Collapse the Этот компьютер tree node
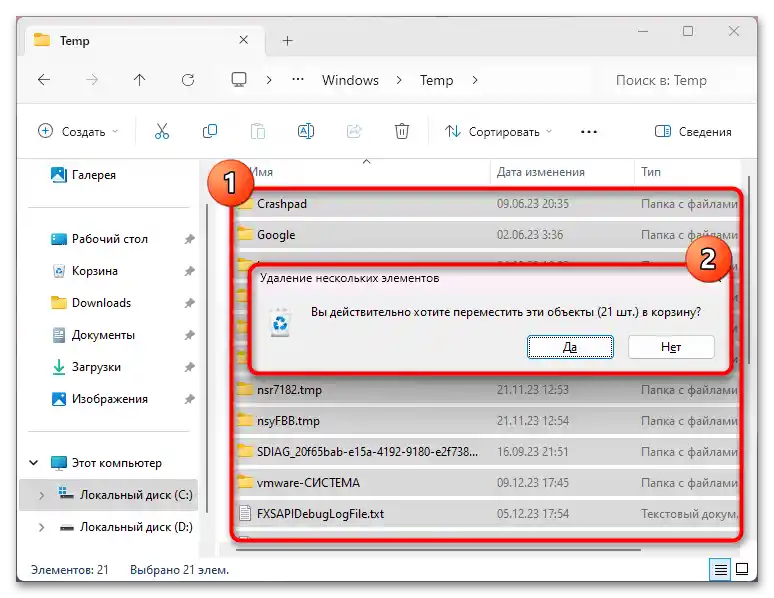Image resolution: width=774 pixels, height=598 pixels. point(34,463)
